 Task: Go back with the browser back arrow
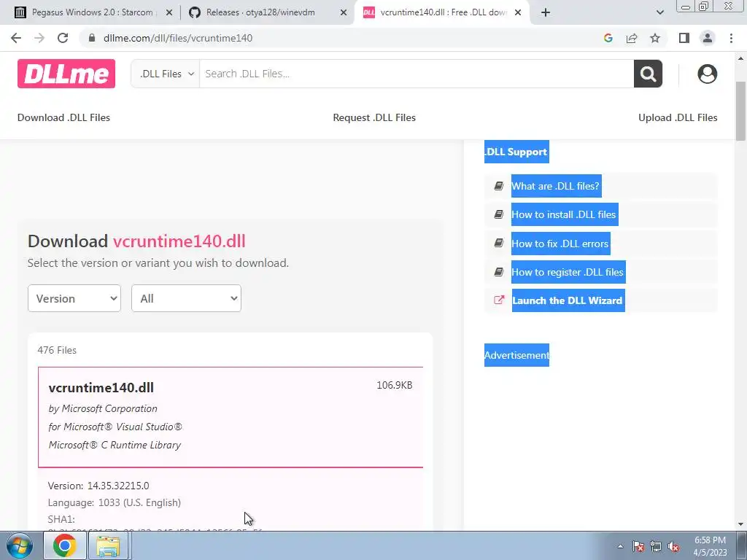(16, 38)
